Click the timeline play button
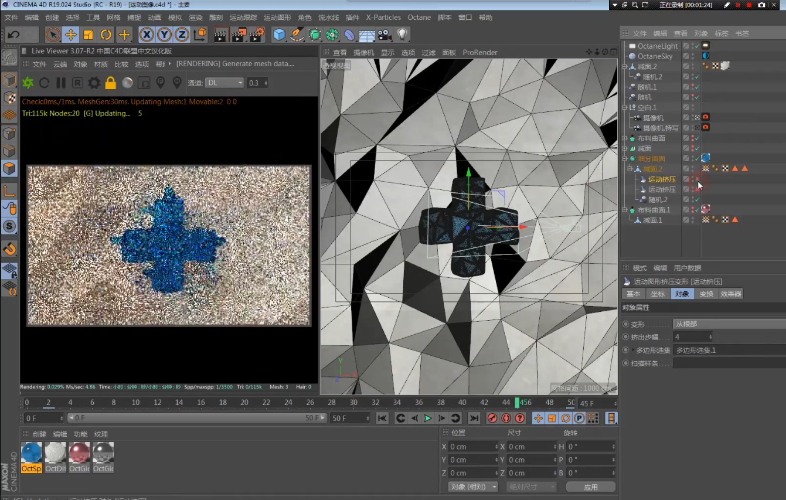This screenshot has width=786, height=500. point(428,418)
